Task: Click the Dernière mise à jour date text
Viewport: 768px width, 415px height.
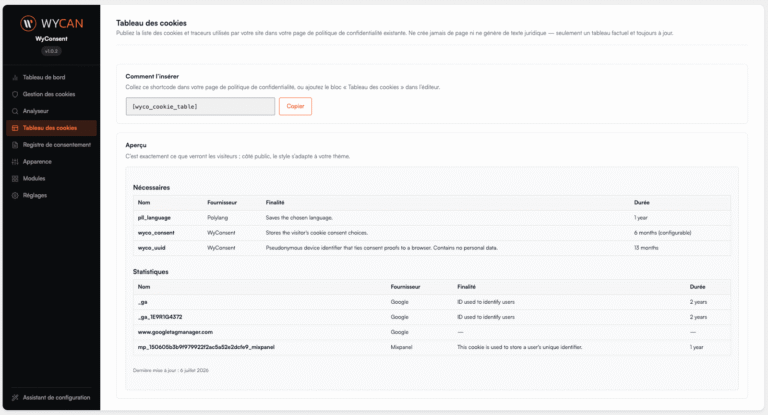Action: (171, 370)
